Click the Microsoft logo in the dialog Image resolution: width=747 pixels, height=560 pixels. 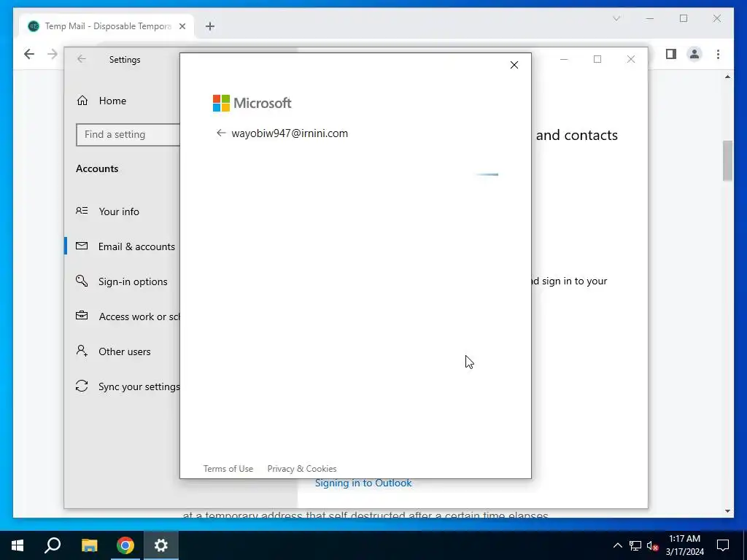pyautogui.click(x=252, y=103)
